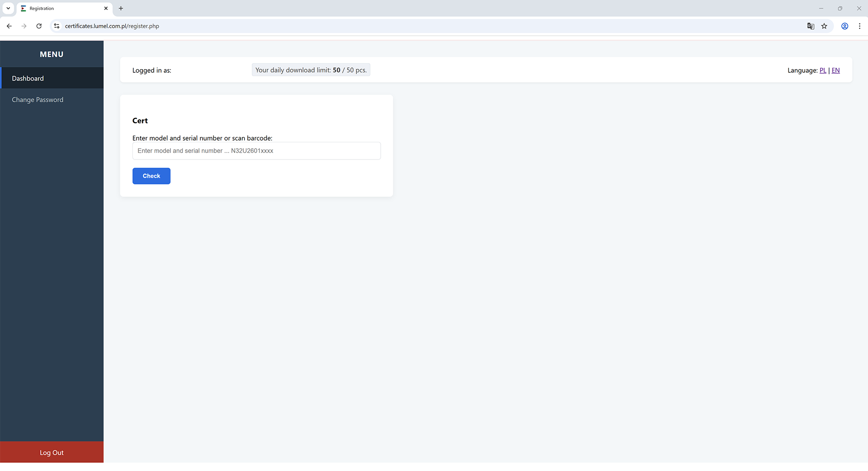The image size is (868, 471).
Task: Close the Registration tab
Action: (x=106, y=8)
